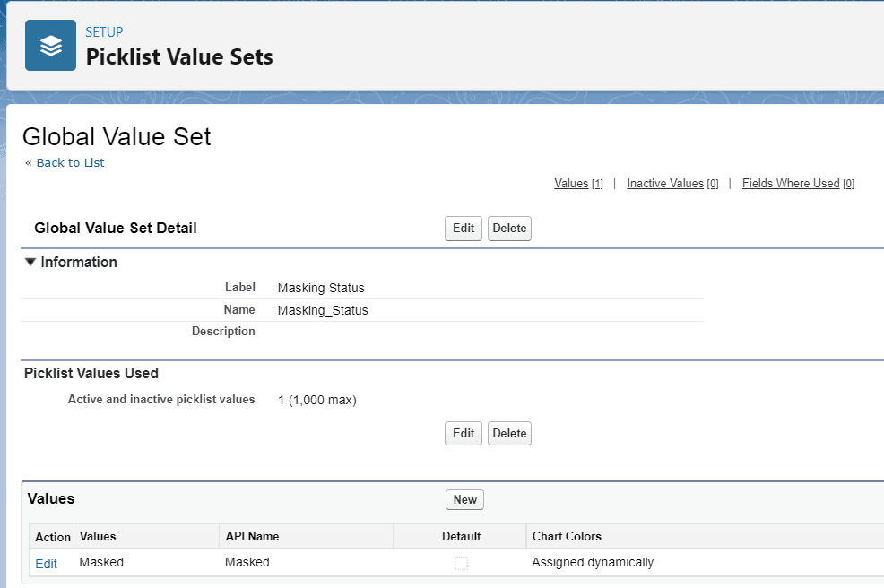Image resolution: width=884 pixels, height=588 pixels.
Task: Go back to list of value sets
Action: point(65,163)
